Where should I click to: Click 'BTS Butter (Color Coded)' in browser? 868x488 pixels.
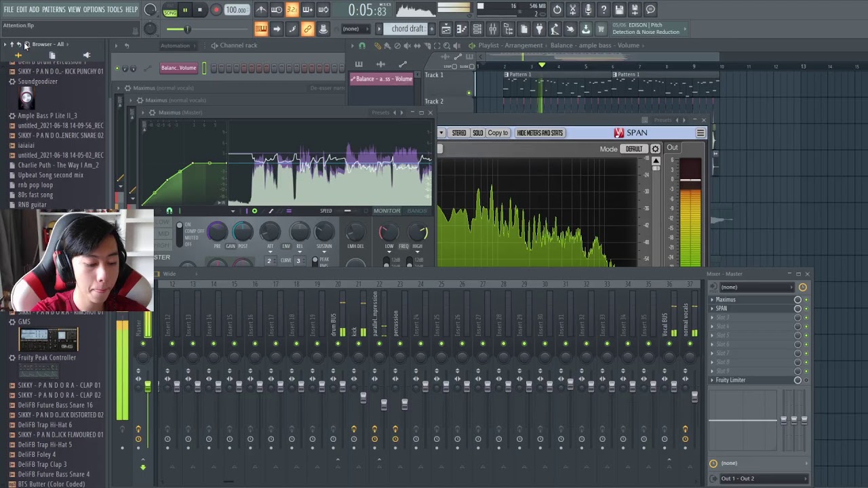tap(52, 484)
